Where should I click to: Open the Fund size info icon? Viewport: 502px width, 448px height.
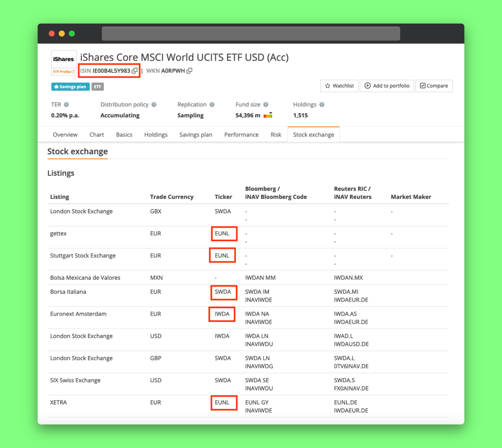click(266, 104)
